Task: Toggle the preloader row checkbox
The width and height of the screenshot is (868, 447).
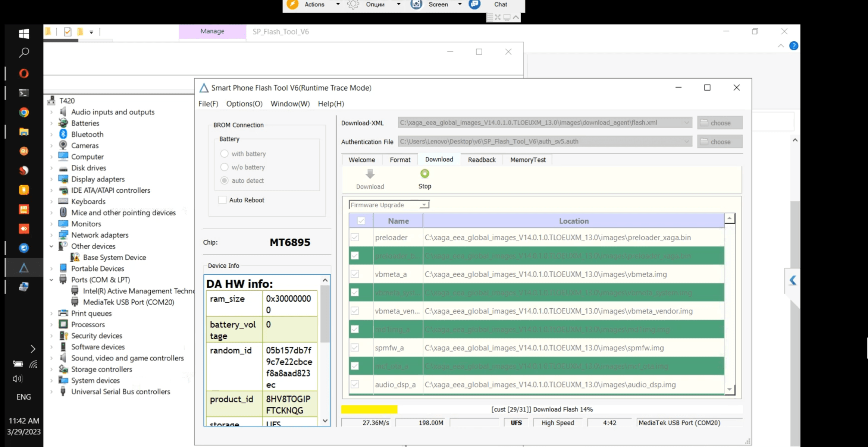Action: [x=355, y=237]
